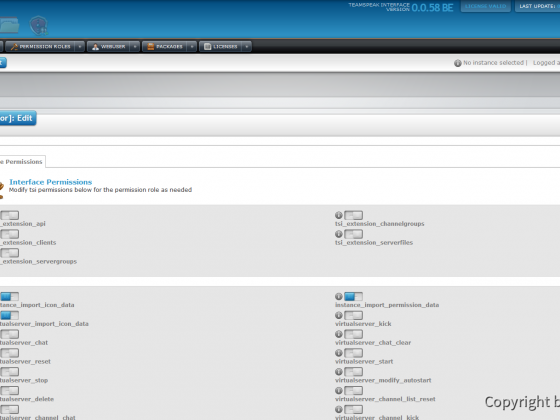Disable instance_import_icon_data switch
This screenshot has height=420, width=560.
[10, 296]
